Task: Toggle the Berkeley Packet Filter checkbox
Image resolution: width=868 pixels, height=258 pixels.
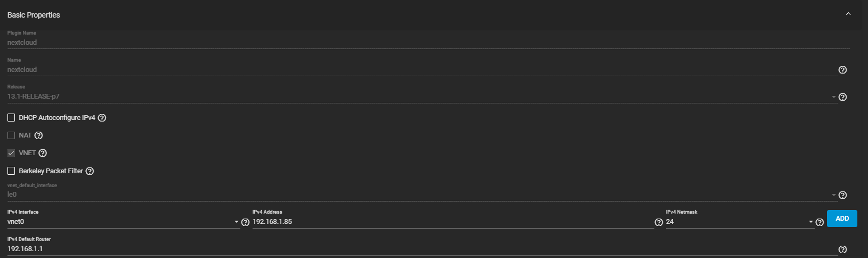Action: pyautogui.click(x=11, y=171)
